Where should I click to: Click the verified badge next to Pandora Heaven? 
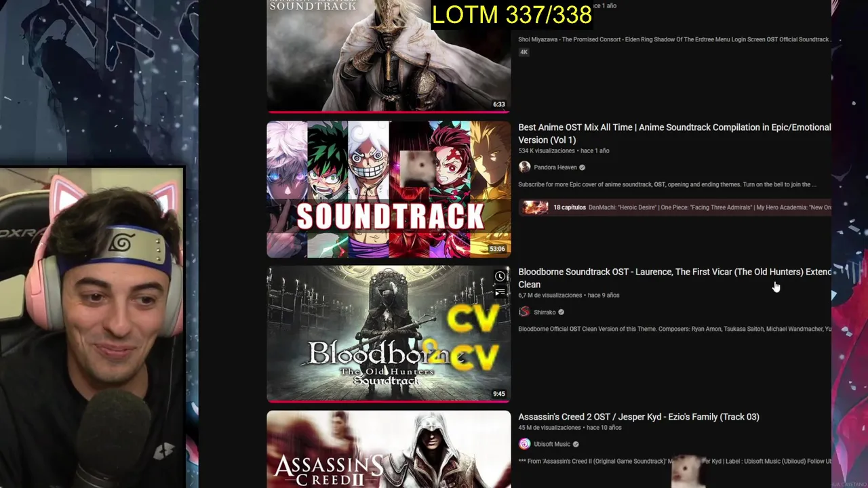click(582, 167)
